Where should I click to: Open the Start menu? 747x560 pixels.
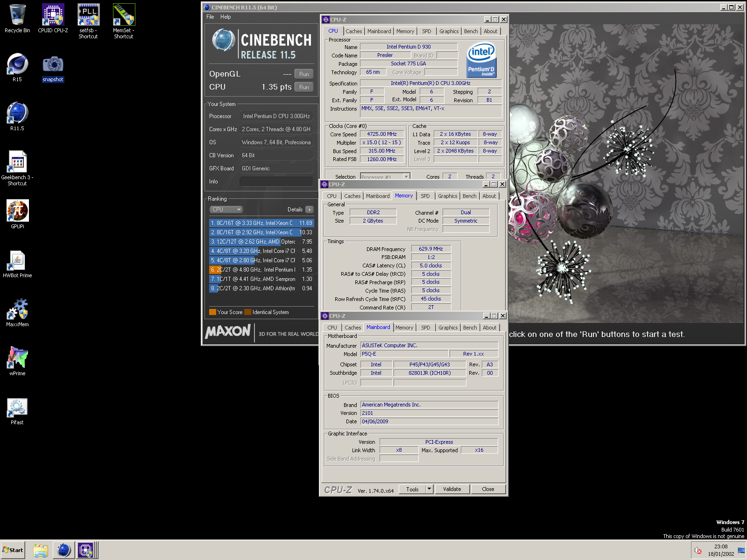pos(13,550)
